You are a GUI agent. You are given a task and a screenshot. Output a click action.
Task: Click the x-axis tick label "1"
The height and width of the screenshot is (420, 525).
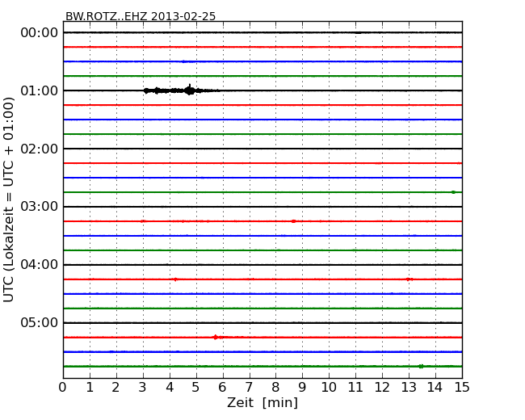(x=90, y=388)
